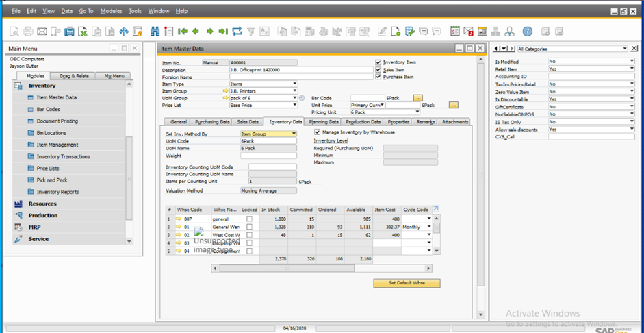The height and width of the screenshot is (333, 644).
Task: Switch to Add mode via toolbar icon
Action: [168, 32]
